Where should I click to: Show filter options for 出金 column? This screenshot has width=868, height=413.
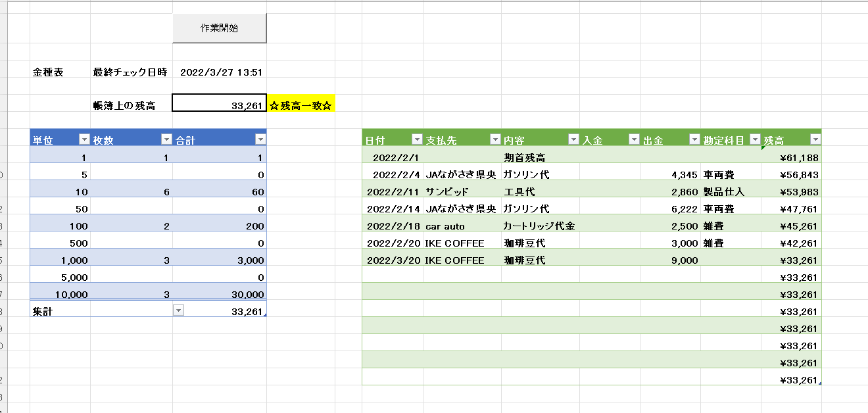pos(694,139)
